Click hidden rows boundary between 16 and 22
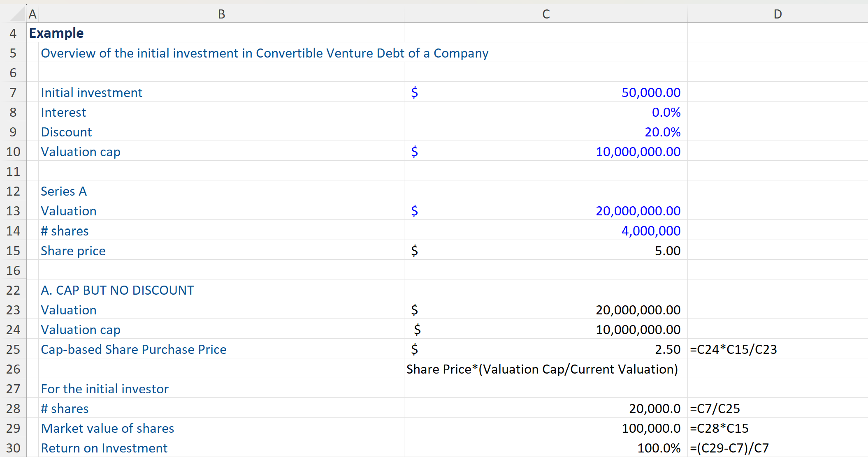Viewport: 868px width, 457px height. coord(13,280)
